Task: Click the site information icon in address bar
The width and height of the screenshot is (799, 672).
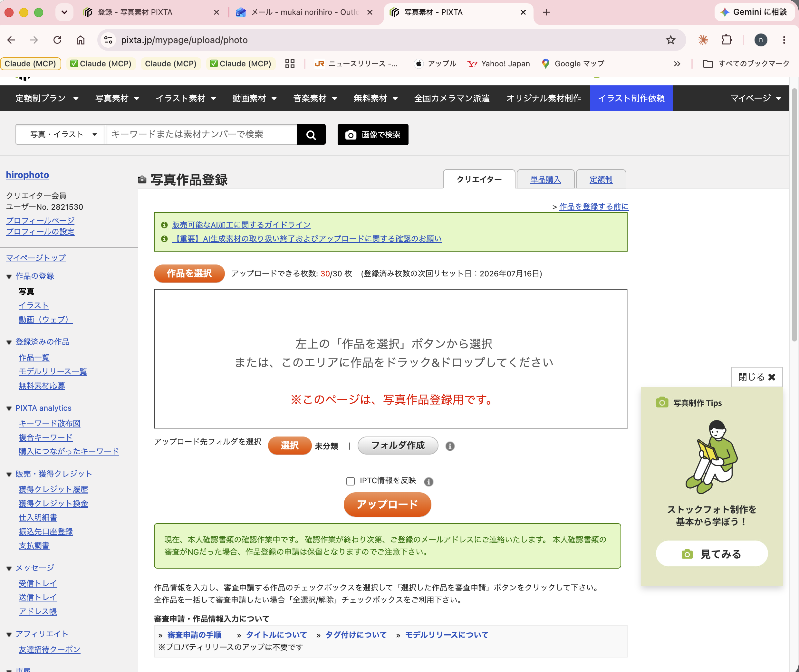Action: pyautogui.click(x=108, y=40)
